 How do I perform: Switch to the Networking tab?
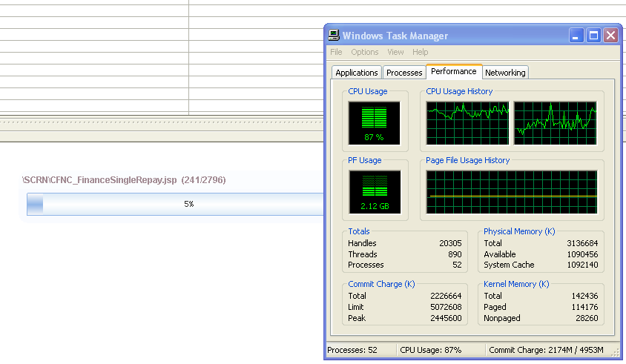505,73
